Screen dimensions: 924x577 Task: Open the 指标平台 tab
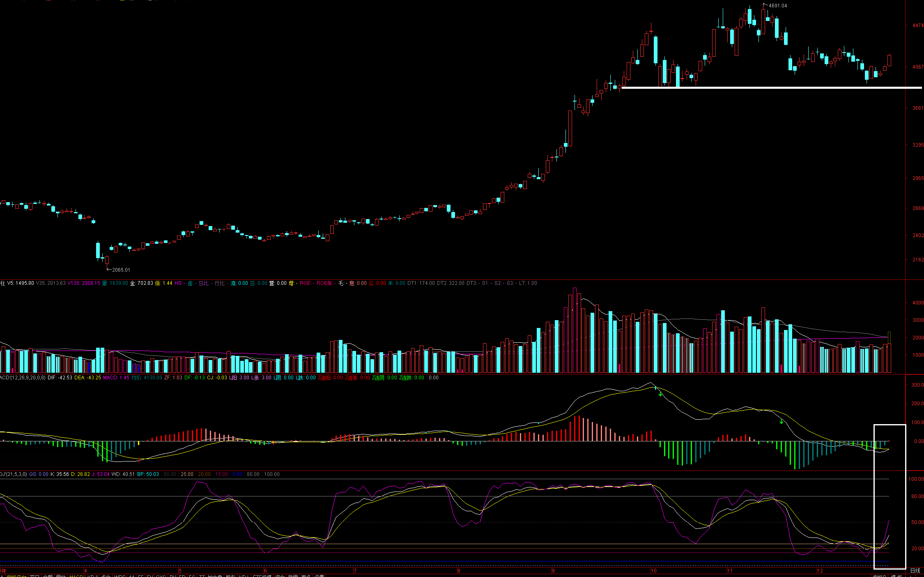[16, 576]
